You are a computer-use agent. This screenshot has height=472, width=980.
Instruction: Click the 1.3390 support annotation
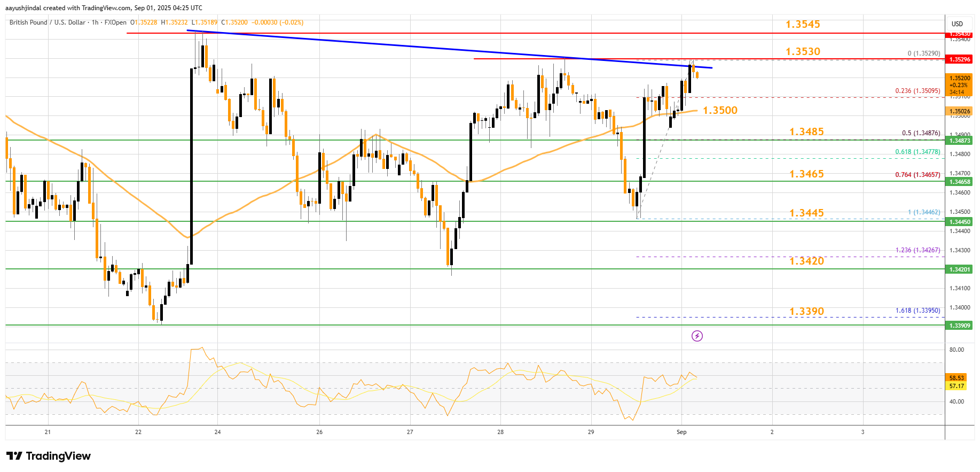click(x=806, y=311)
